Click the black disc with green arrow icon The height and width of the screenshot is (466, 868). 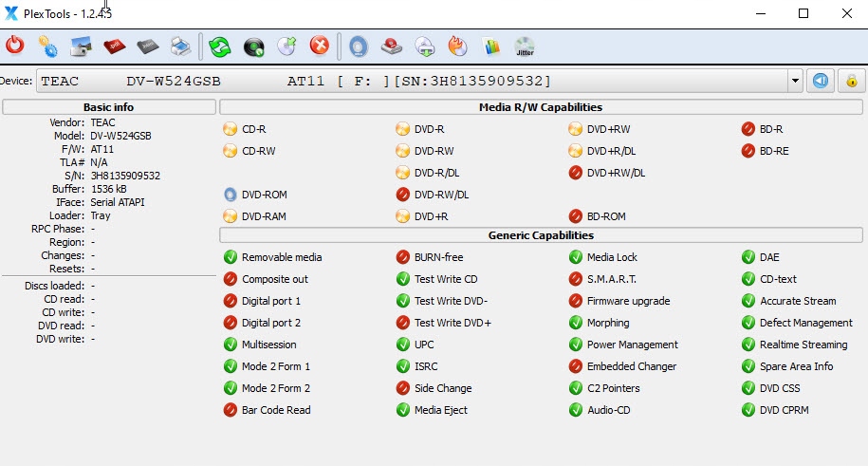253,47
